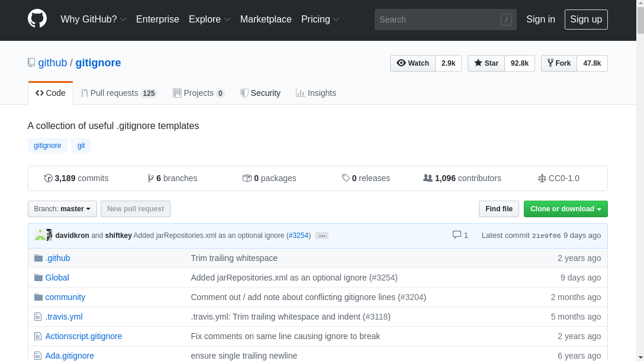Open the Clone or download dropdown

pyautogui.click(x=565, y=209)
